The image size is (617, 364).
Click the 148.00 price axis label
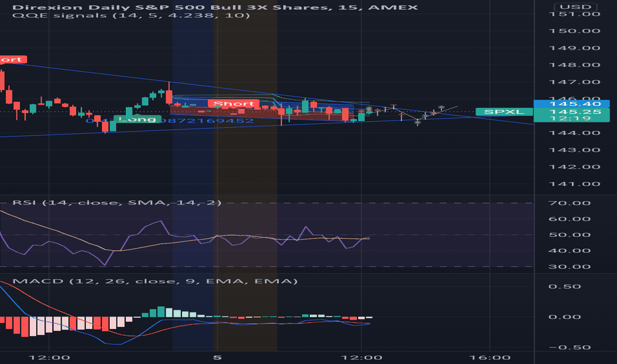pos(575,65)
